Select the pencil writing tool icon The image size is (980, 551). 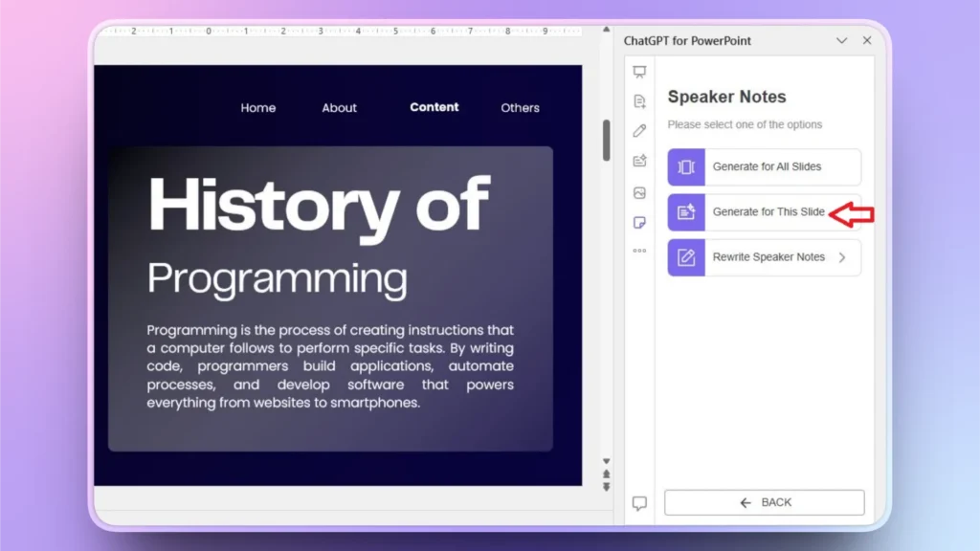click(x=639, y=130)
